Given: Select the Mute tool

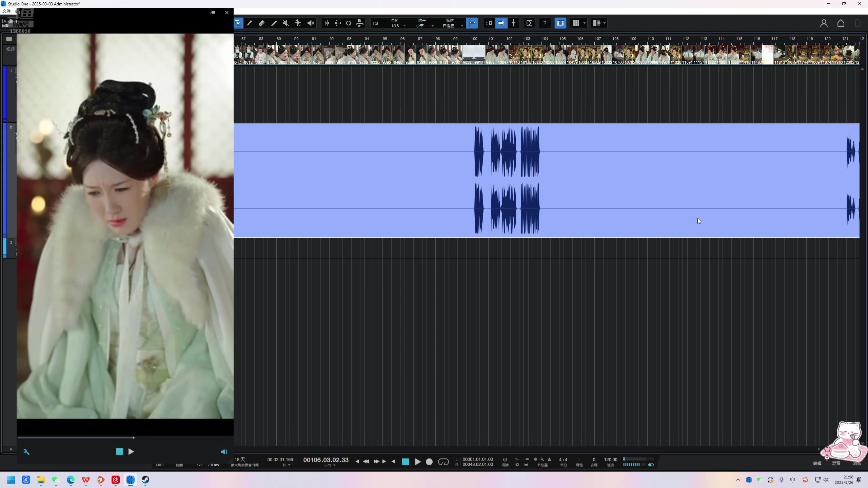Looking at the screenshot, I should coord(286,23).
